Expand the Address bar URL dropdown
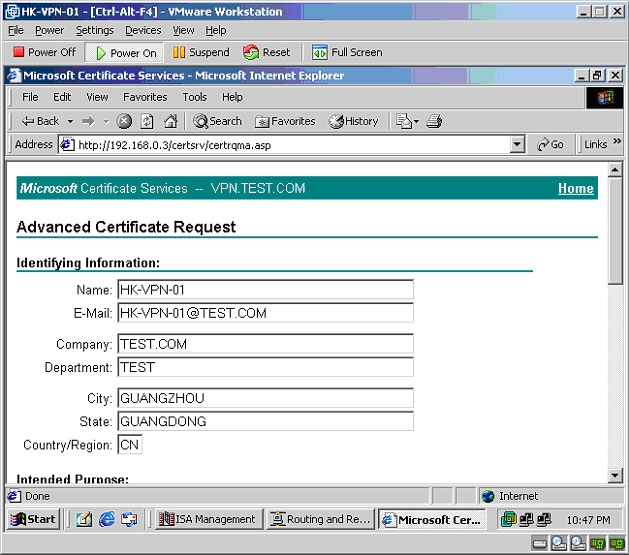629x555 pixels. click(x=517, y=145)
